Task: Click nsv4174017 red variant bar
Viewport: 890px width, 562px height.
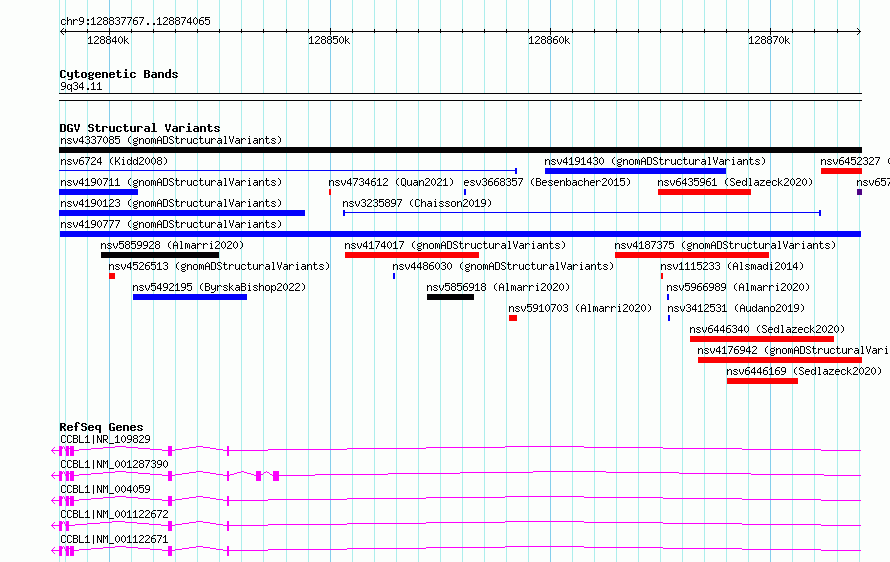Action: tap(412, 255)
